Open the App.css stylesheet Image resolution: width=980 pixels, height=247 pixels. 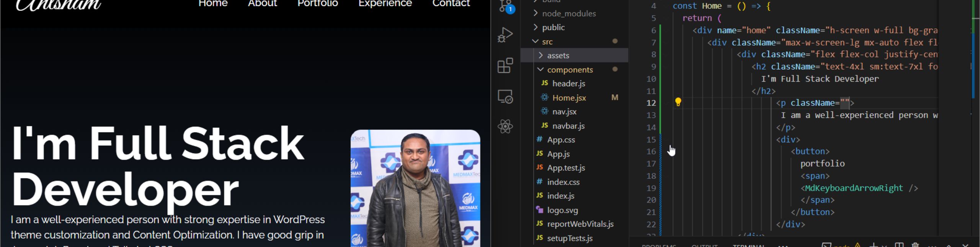pyautogui.click(x=561, y=140)
